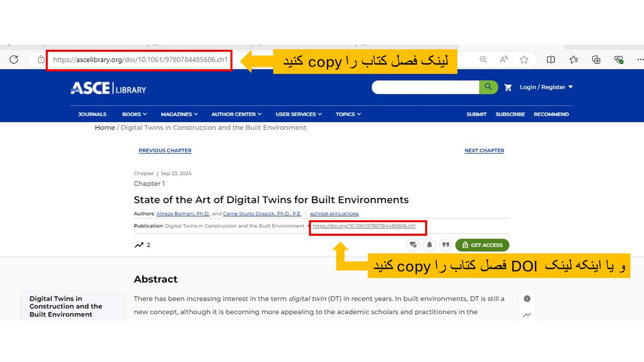The width and height of the screenshot is (644, 362).
Task: Open the shopping cart
Action: coord(508,87)
